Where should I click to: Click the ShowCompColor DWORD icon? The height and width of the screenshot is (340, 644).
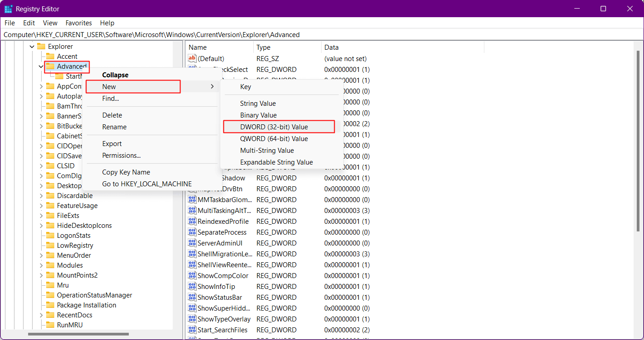(192, 275)
